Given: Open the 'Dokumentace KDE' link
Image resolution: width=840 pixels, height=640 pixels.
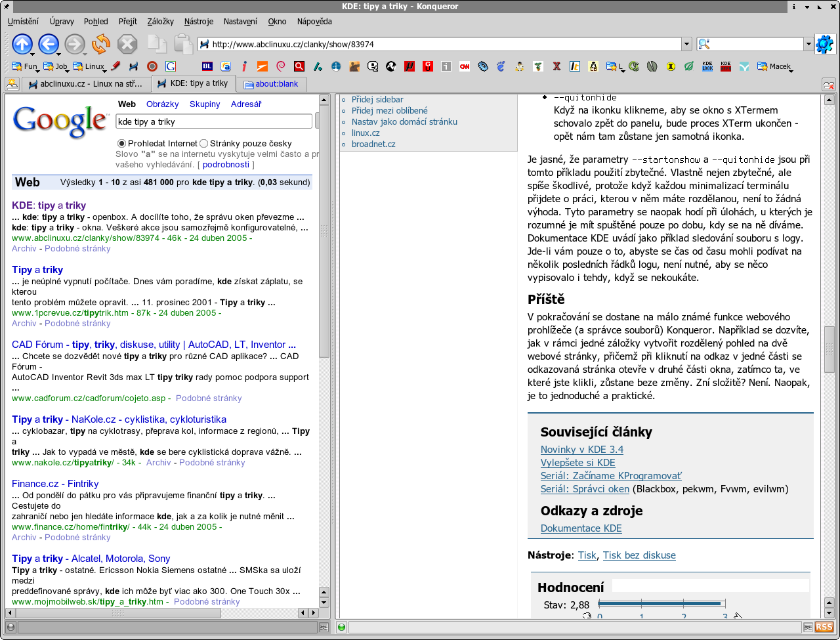Looking at the screenshot, I should [x=581, y=528].
